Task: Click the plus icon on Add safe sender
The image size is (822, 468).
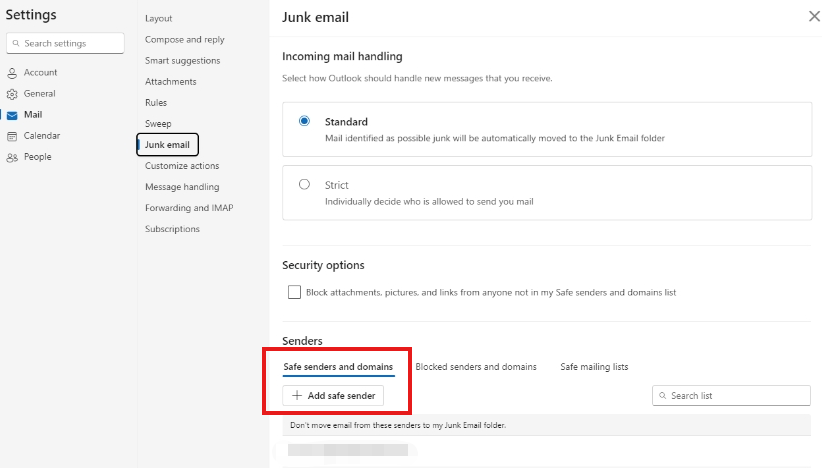Action: tap(297, 396)
